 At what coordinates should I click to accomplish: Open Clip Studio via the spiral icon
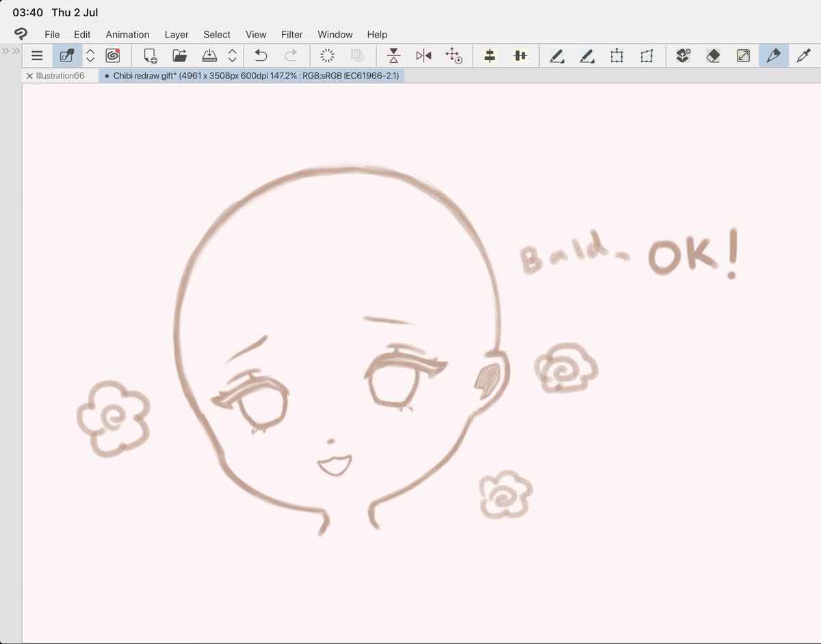pyautogui.click(x=113, y=56)
